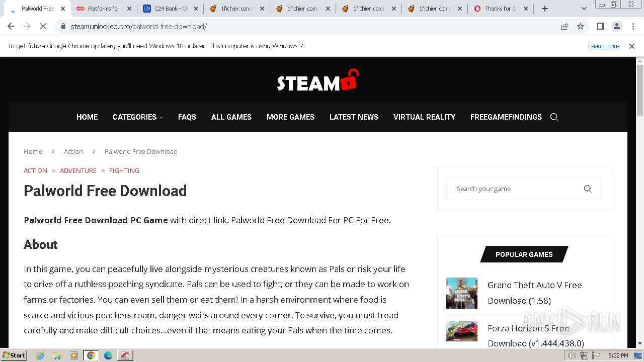Screen dimensions: 644x362
Task: Click the volume speaker tray icon
Action: 572,355
